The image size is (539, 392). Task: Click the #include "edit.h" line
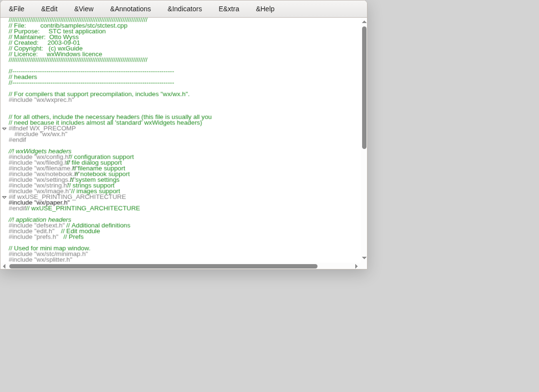[x=54, y=231]
